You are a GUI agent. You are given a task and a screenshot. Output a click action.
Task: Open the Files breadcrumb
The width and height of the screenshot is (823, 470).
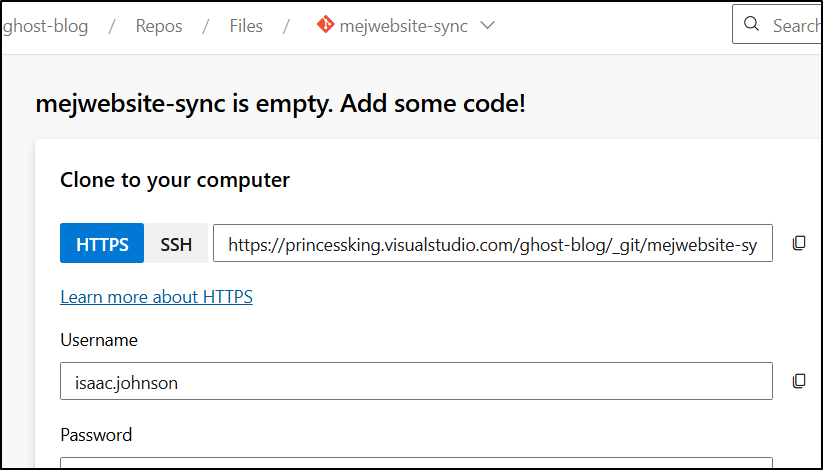click(246, 26)
